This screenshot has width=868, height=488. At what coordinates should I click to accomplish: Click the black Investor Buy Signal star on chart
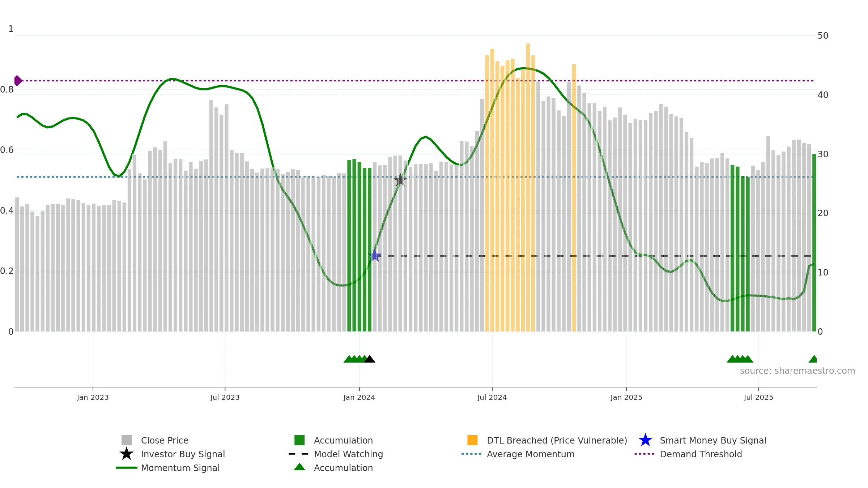(400, 180)
